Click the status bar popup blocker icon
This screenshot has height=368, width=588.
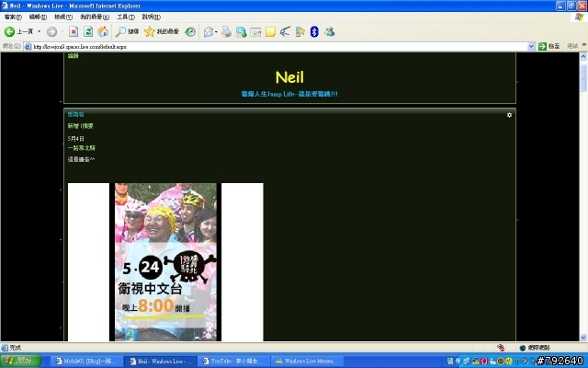click(501, 348)
